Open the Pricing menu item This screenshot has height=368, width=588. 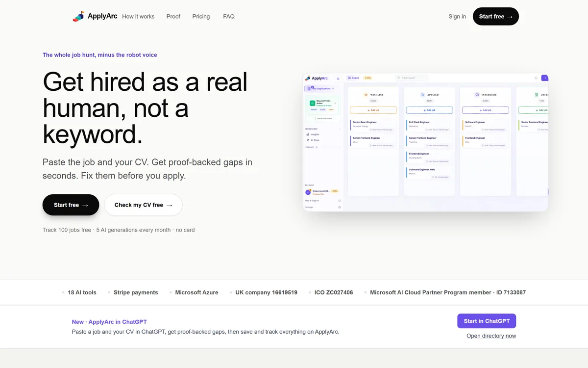pos(201,16)
